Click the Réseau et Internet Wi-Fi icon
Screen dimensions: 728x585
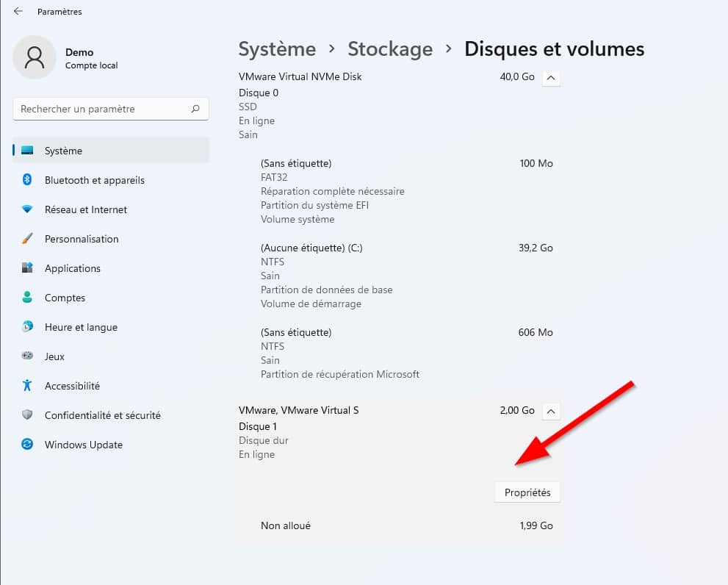coord(27,209)
